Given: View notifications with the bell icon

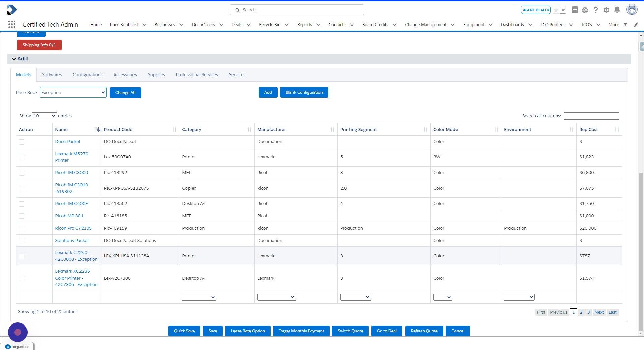Looking at the screenshot, I should [617, 10].
